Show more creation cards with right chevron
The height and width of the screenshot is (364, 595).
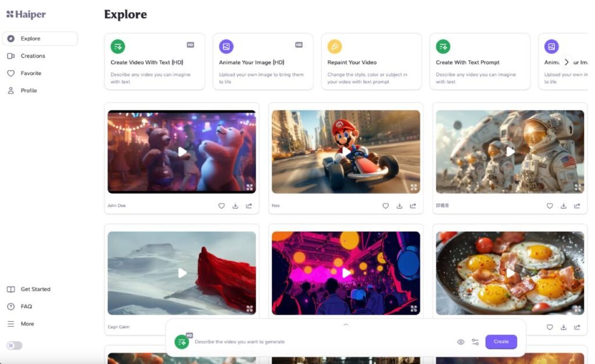click(566, 62)
